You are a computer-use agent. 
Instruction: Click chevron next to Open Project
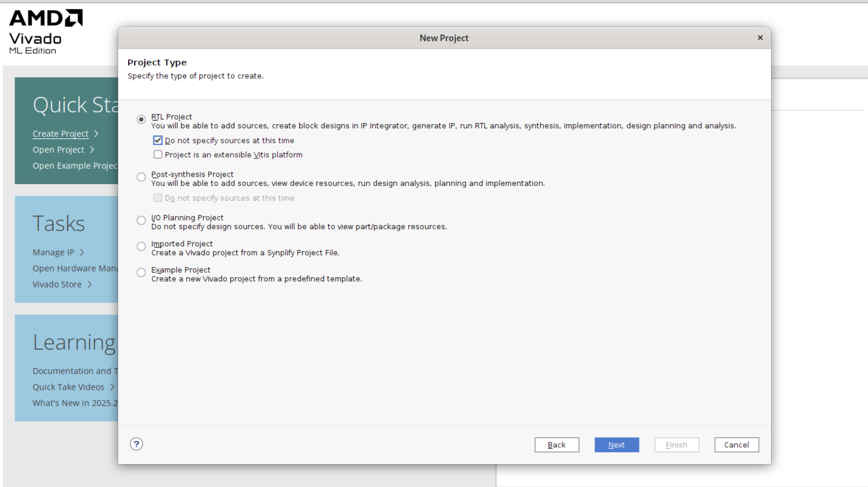92,150
